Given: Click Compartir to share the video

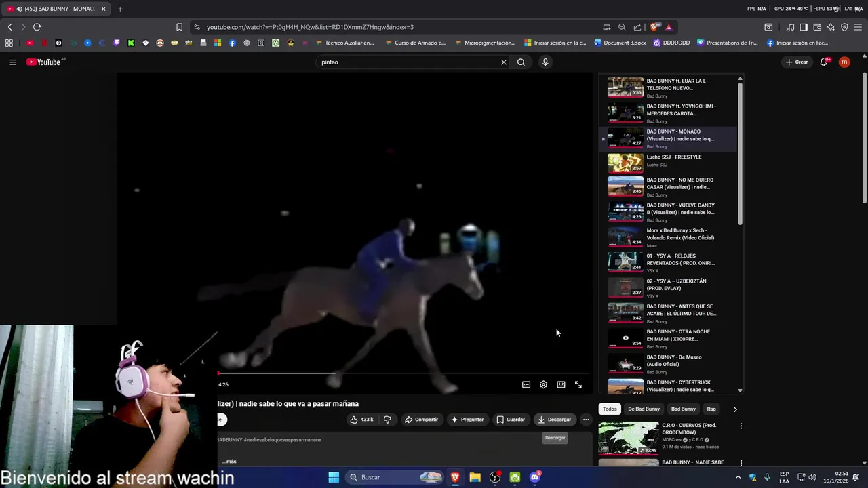Looking at the screenshot, I should [421, 420].
